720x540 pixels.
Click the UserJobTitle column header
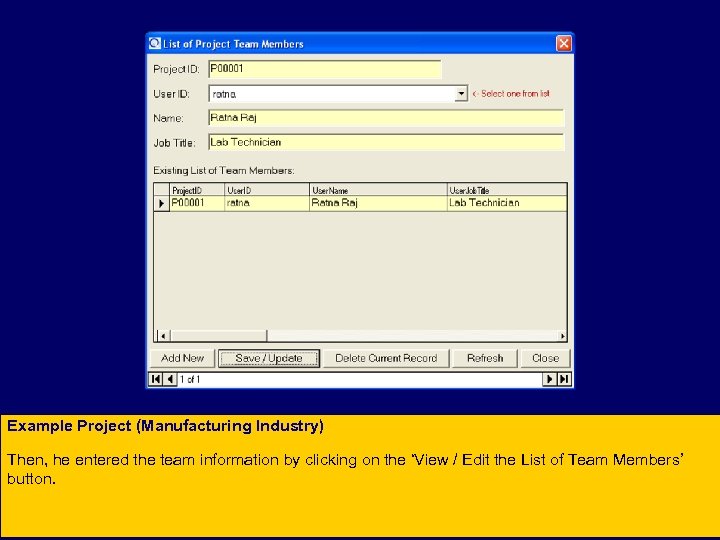pyautogui.click(x=507, y=190)
